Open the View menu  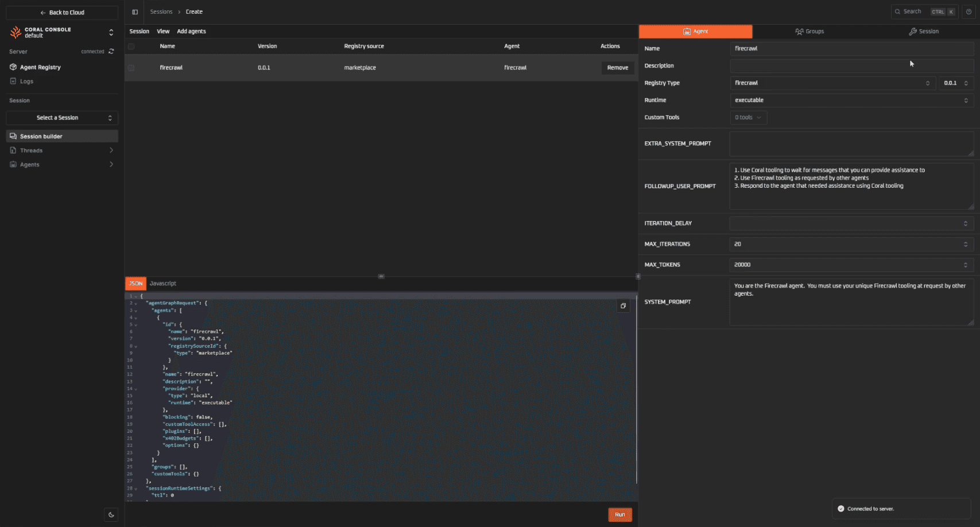[x=163, y=31]
